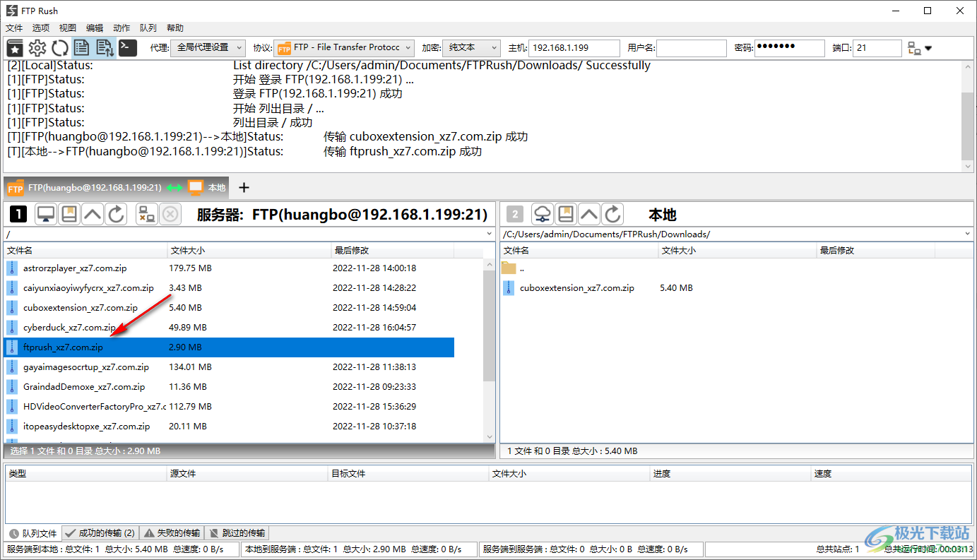Click the disconnect server icon
This screenshot has width=977, height=560.
click(x=147, y=214)
